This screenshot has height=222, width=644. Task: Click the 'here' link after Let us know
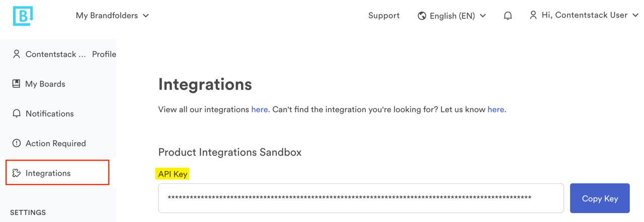click(496, 109)
